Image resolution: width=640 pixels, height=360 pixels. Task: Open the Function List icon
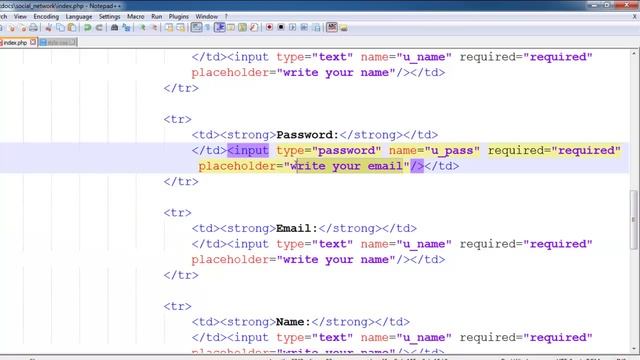tap(254, 28)
